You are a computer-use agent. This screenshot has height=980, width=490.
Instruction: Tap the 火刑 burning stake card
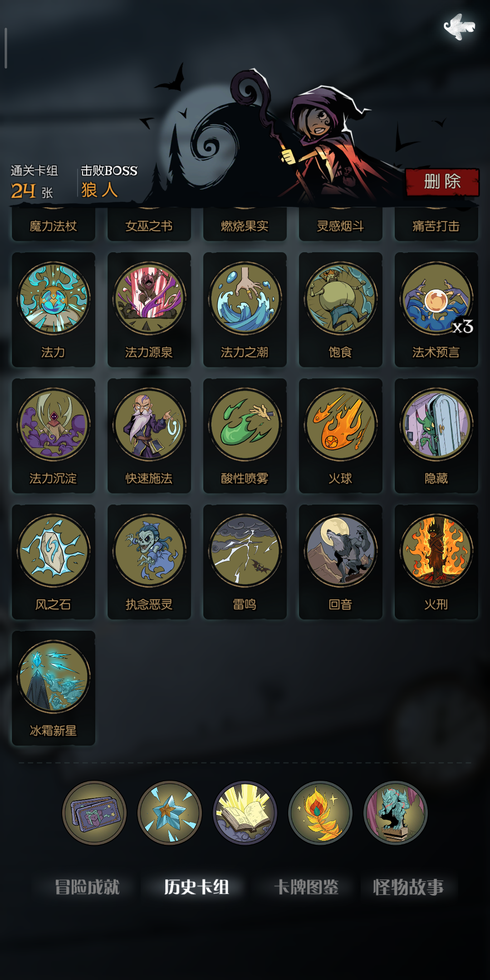point(436,562)
